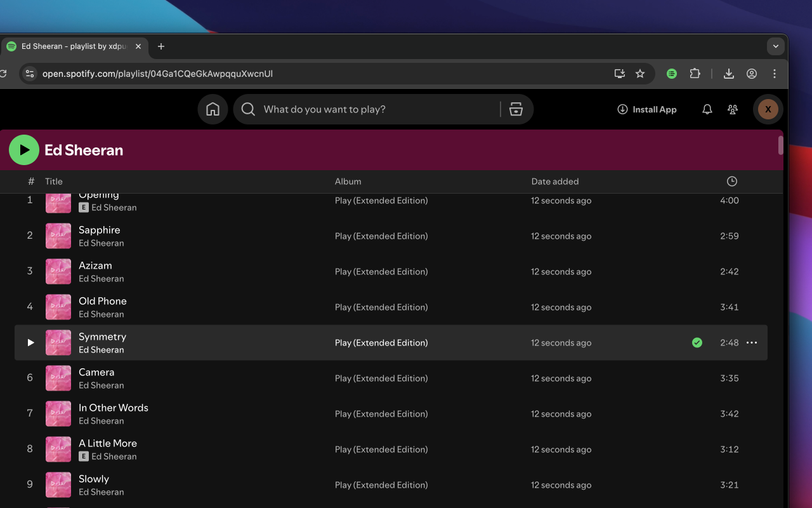The width and height of the screenshot is (812, 508).
Task: Open the tab search dropdown arrow
Action: pos(775,46)
